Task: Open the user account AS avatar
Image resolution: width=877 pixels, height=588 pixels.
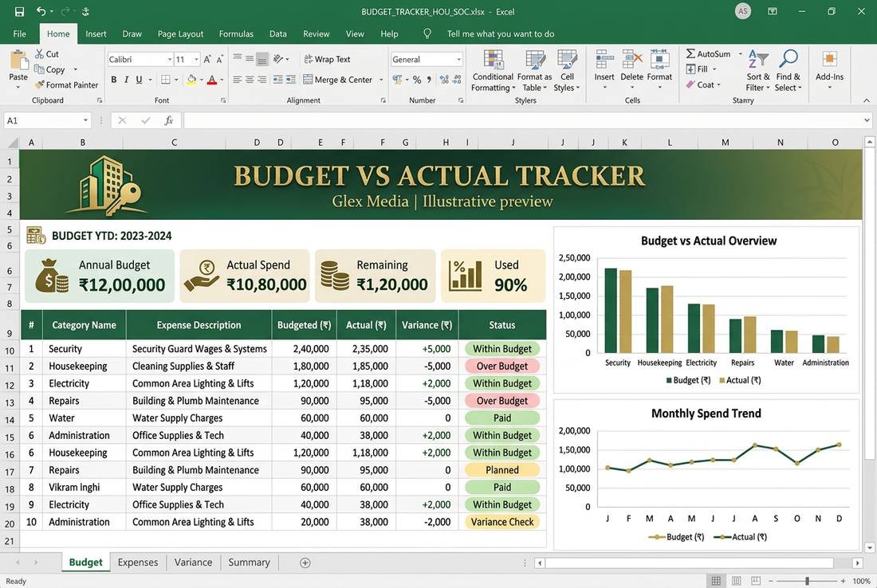Action: point(743,11)
